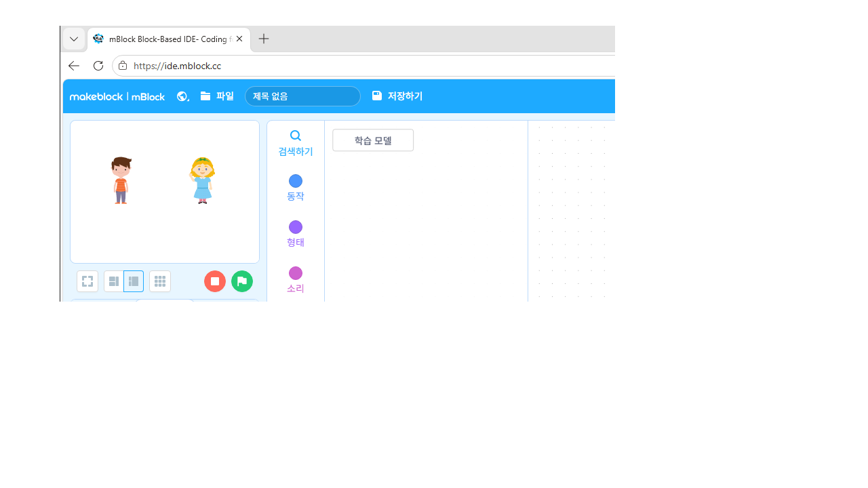868x488 pixels.
Task: Go back with browser back arrow
Action: tap(74, 66)
